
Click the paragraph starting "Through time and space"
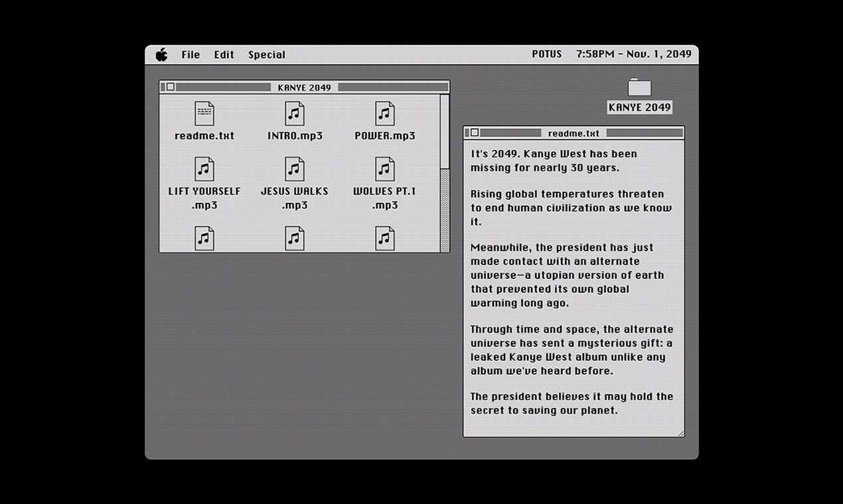click(572, 350)
